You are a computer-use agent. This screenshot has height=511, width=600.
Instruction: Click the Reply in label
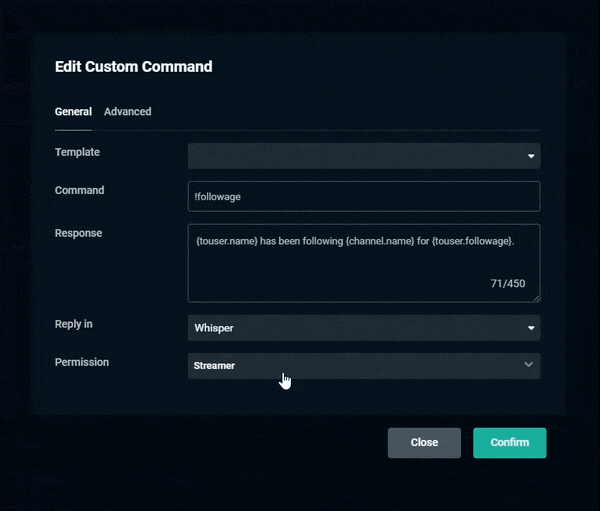[73, 324]
